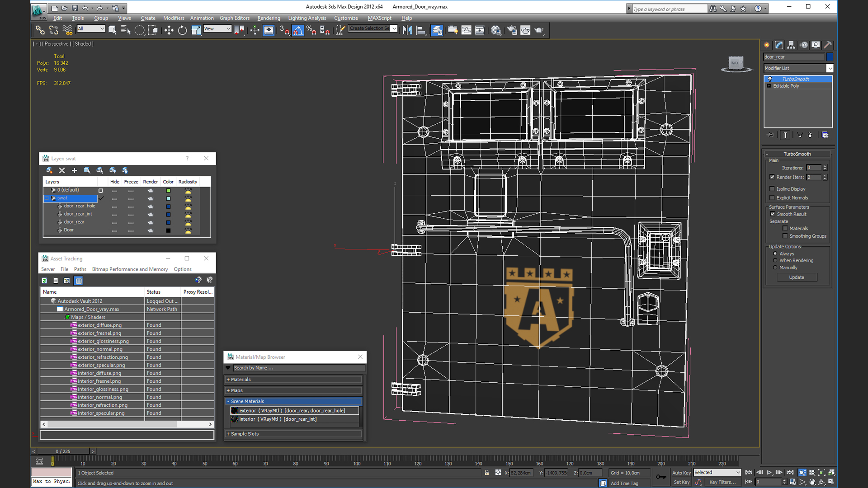Delete highlighted layer in Layer dialog
868x488 pixels.
[62, 170]
